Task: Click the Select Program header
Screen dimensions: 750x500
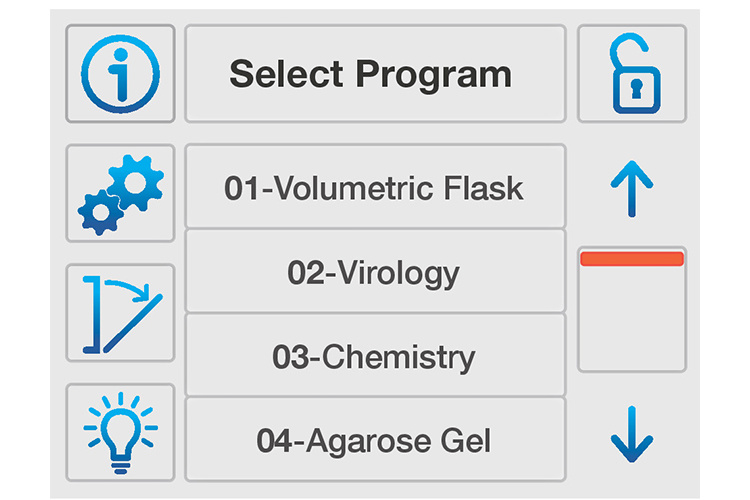Action: point(375,73)
